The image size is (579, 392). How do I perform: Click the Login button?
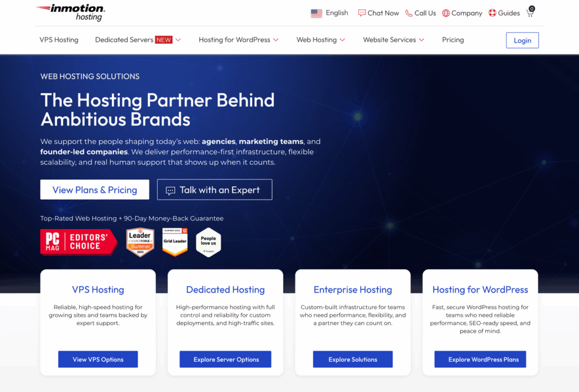522,40
